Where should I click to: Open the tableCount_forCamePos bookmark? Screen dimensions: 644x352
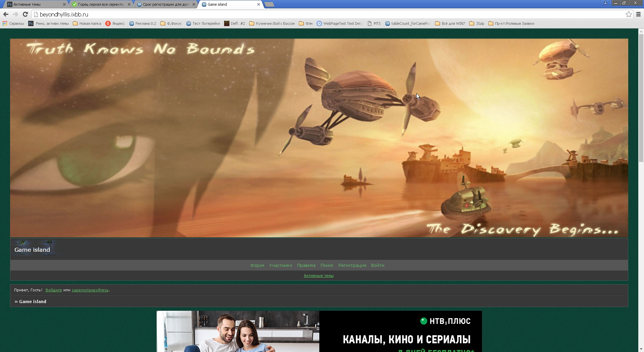408,23
